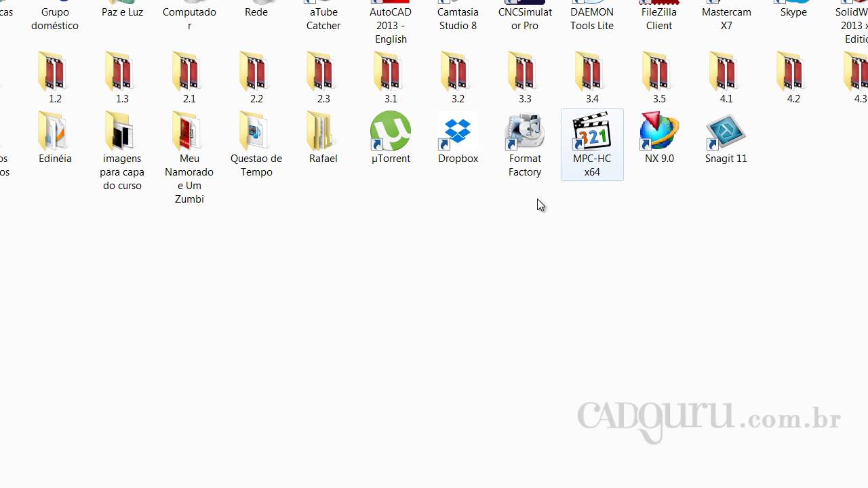Click the 'DAEMON Tools Lite' label
The height and width of the screenshot is (488, 868).
click(592, 19)
